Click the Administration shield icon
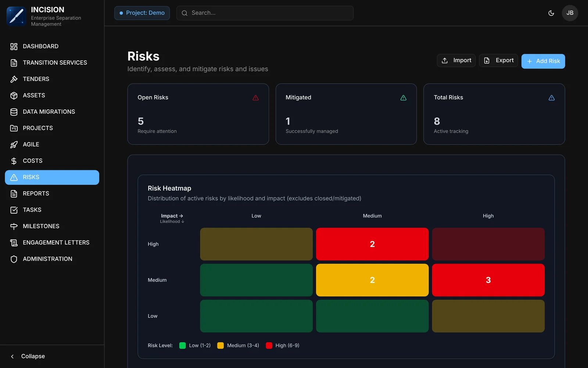The height and width of the screenshot is (368, 588). [14, 259]
